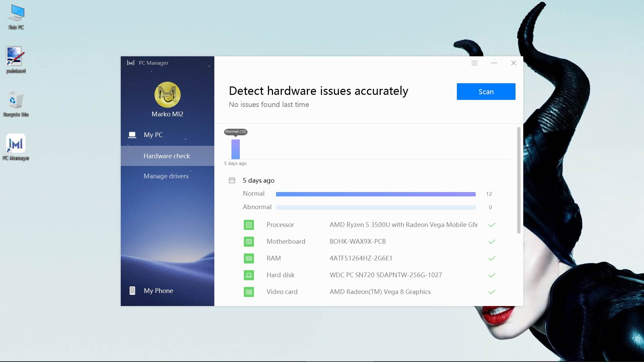Click the green Processor icon
Viewport: 644px width, 362px height.
pos(249,225)
